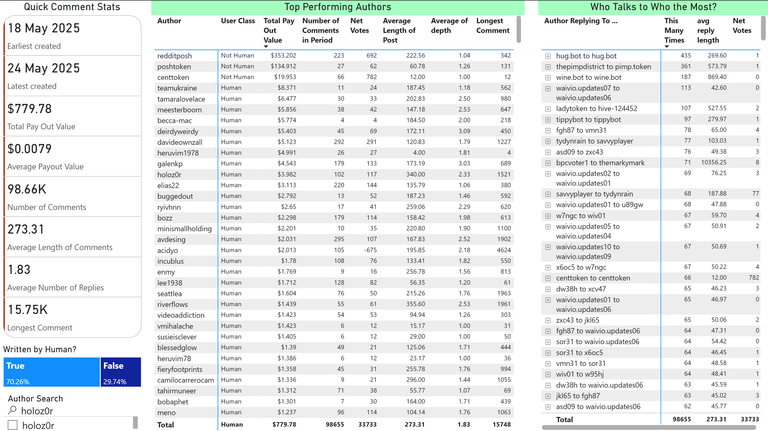Viewport: 768px width, 431px height.
Task: Sort by Longest Comment column header
Action: click(493, 25)
